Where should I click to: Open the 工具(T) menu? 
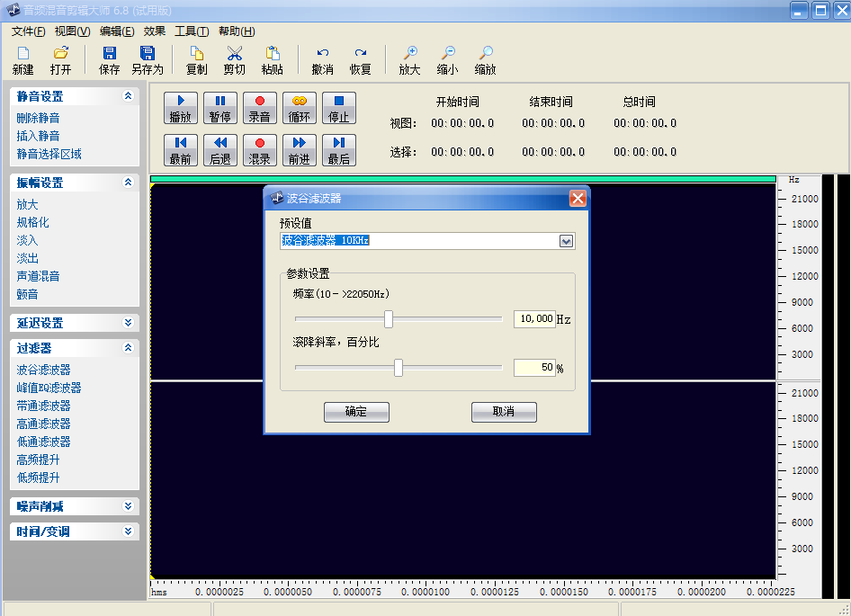tap(192, 31)
